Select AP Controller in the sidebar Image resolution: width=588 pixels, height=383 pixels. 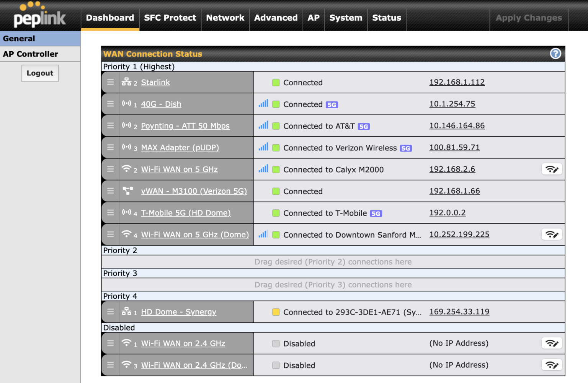(30, 54)
